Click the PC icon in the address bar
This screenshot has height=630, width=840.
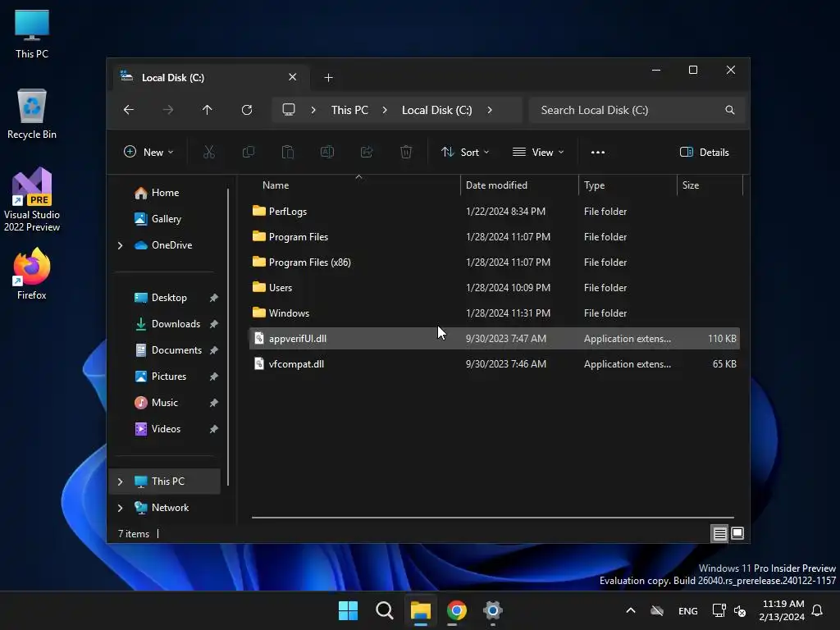click(x=289, y=110)
